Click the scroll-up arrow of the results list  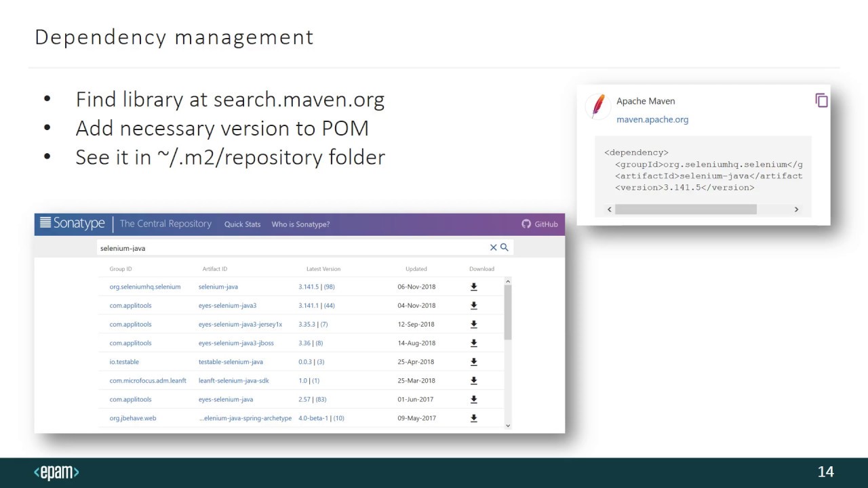508,281
